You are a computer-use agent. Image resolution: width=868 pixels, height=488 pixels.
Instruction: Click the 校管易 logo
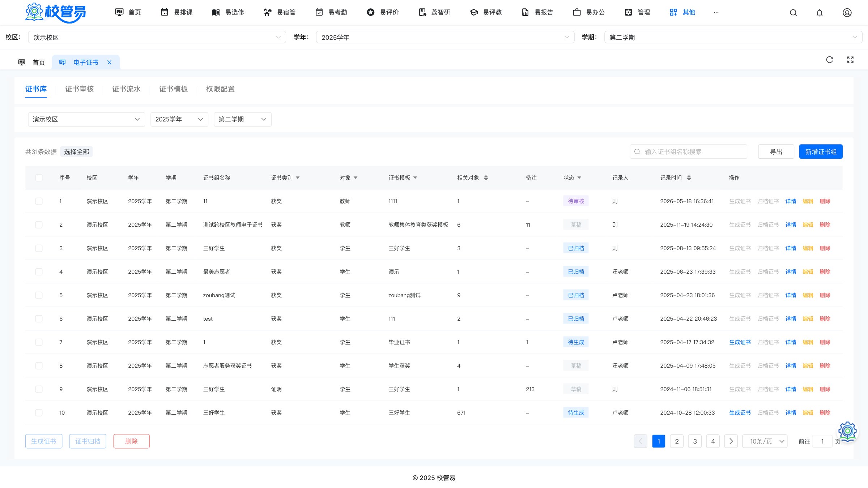point(55,13)
